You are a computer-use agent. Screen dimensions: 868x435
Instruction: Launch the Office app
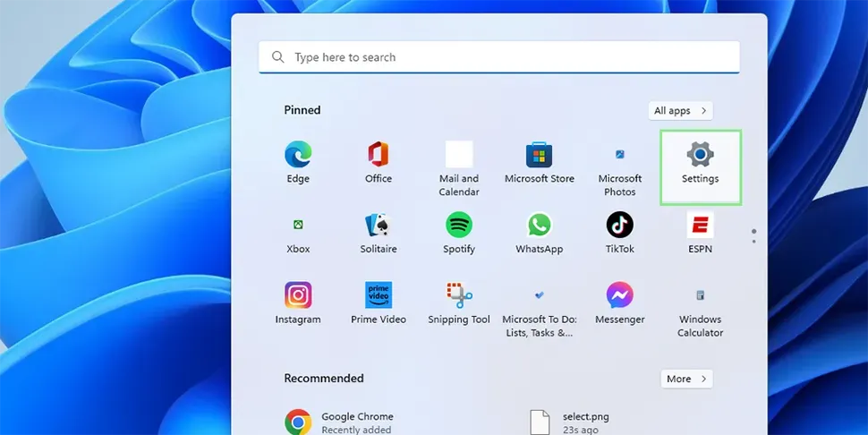point(379,162)
